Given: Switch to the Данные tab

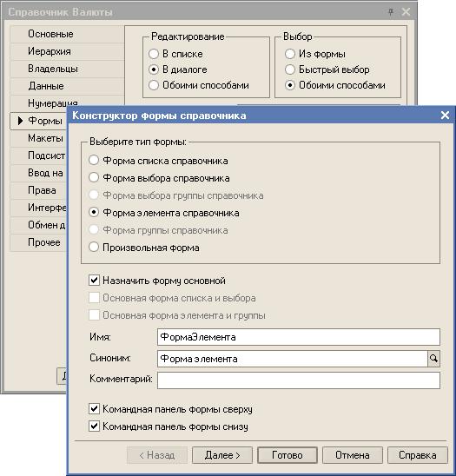Looking at the screenshot, I should [67, 86].
